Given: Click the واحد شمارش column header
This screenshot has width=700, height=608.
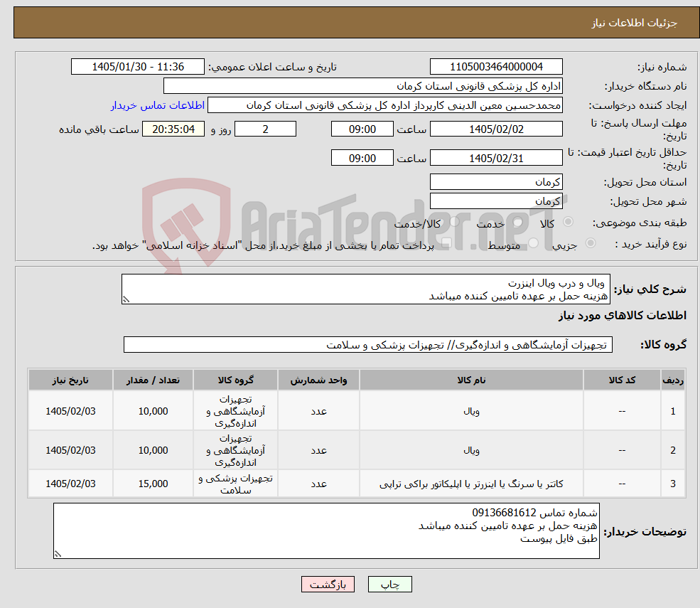Looking at the screenshot, I should click(319, 380).
